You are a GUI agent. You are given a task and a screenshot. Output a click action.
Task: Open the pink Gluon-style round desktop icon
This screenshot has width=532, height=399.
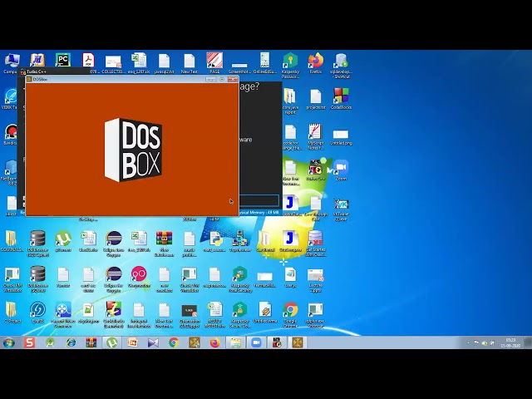click(139, 277)
